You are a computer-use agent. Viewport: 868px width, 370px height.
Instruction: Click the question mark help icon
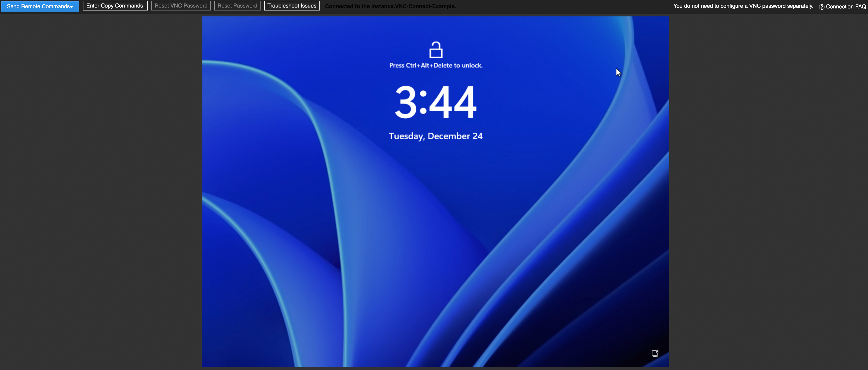821,7
